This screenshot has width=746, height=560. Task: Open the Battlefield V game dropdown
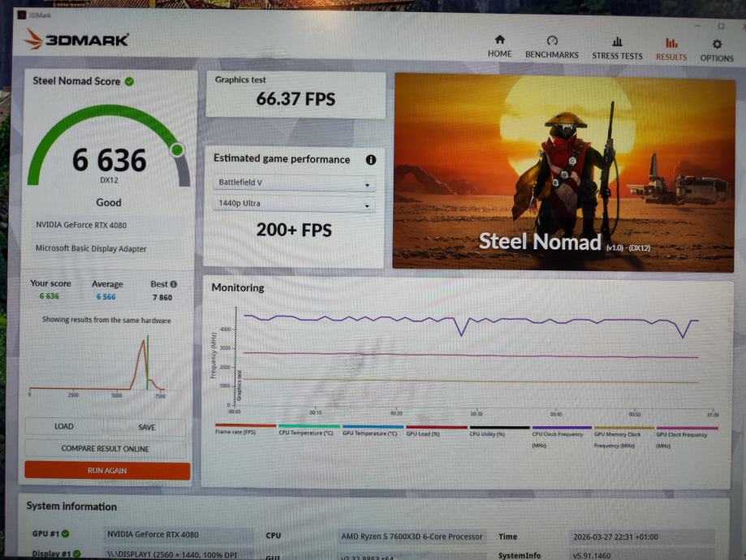pos(294,183)
